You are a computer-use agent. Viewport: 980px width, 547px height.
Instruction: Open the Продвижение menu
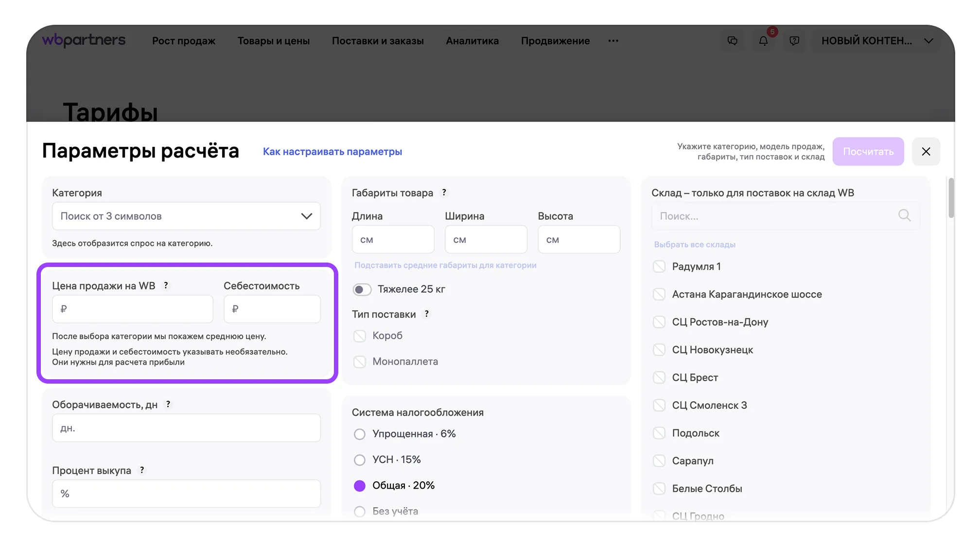point(556,41)
